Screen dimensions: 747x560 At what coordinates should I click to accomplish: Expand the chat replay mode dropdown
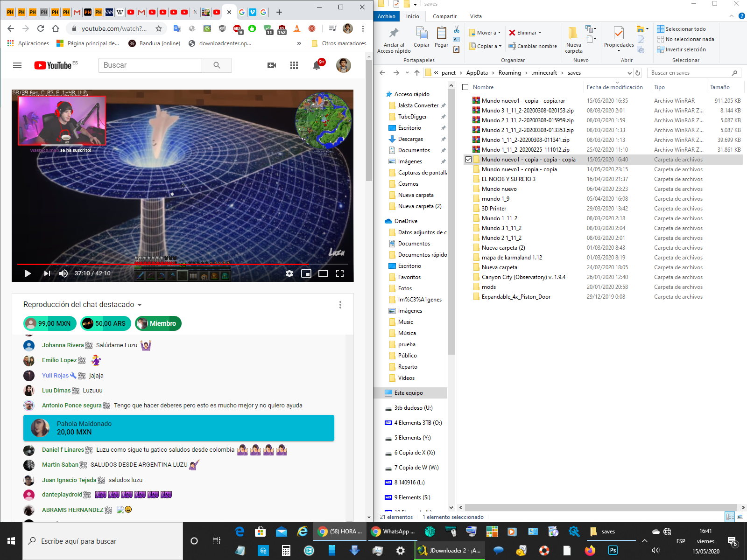pos(139,305)
